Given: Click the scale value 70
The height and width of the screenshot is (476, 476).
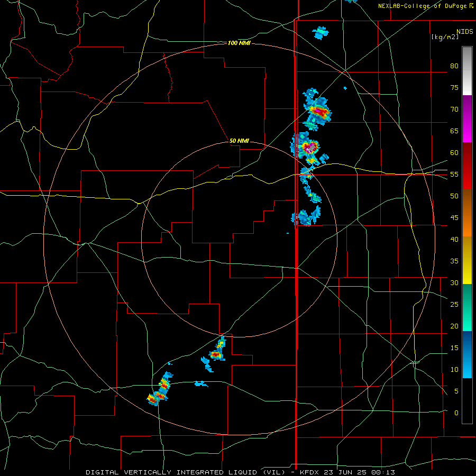Looking at the screenshot, I should (x=454, y=109).
